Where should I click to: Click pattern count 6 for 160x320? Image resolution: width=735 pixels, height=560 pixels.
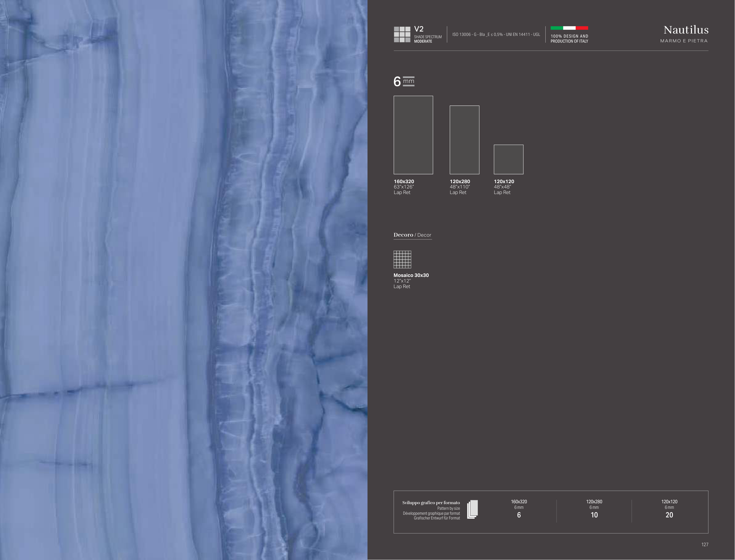[x=519, y=515]
